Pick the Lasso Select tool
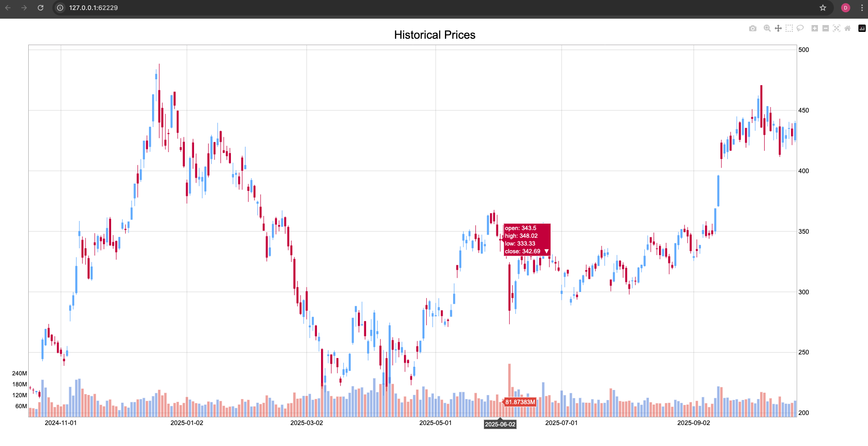 point(800,28)
